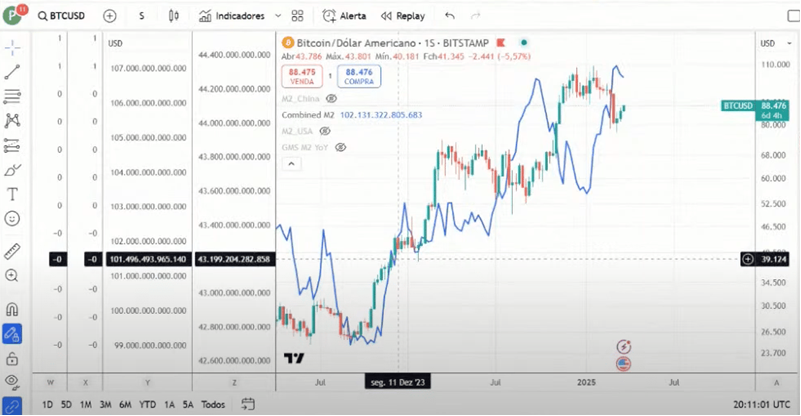Click the BTCUSD price label tag

[x=738, y=106]
